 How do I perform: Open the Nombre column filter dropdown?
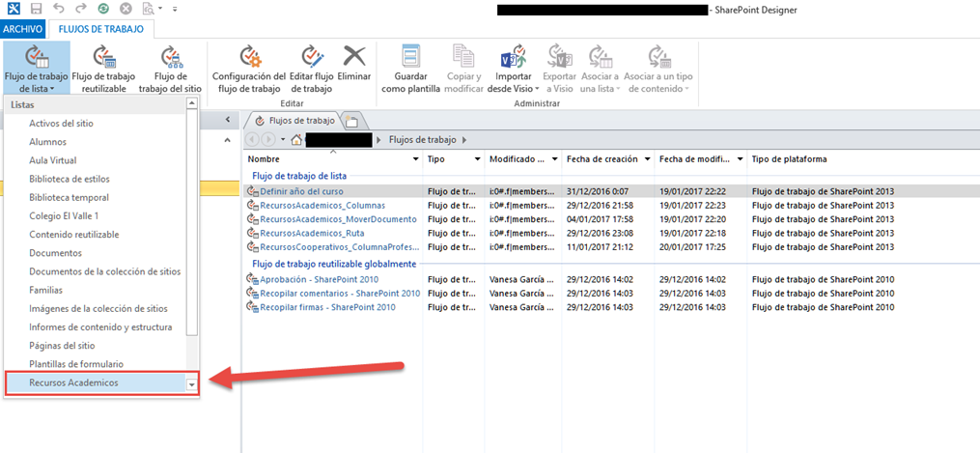pyautogui.click(x=415, y=159)
